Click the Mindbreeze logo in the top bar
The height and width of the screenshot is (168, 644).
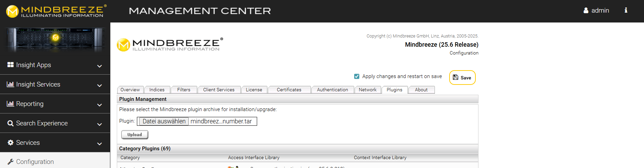pos(56,11)
